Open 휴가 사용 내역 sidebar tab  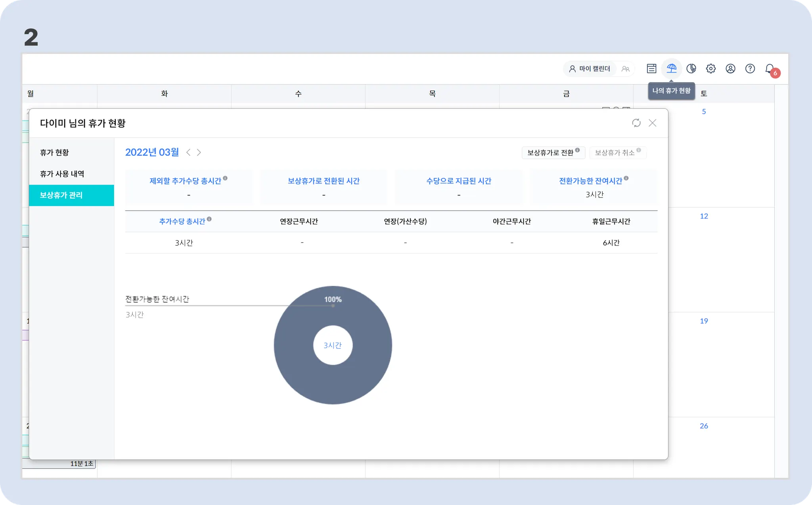click(x=62, y=174)
